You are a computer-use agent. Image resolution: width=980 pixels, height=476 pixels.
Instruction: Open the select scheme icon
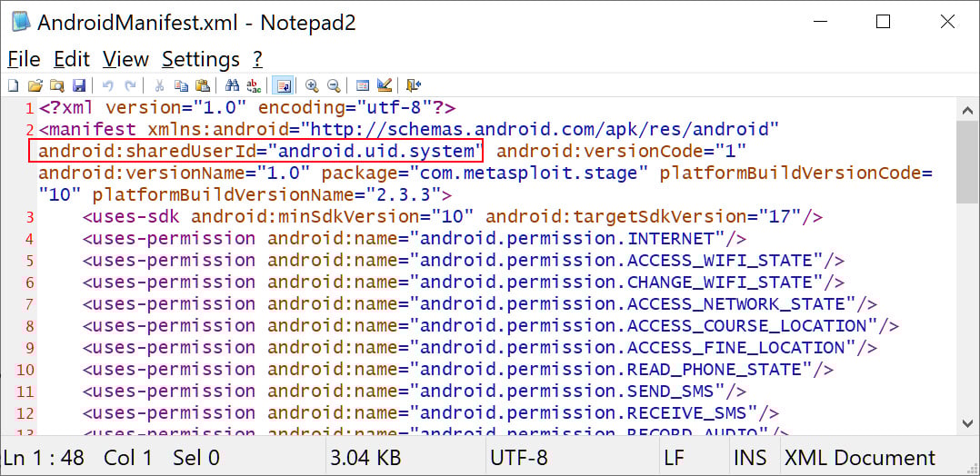(x=363, y=85)
